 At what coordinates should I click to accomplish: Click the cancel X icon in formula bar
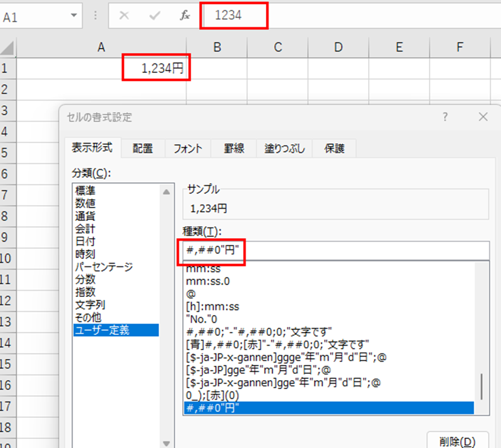[124, 16]
